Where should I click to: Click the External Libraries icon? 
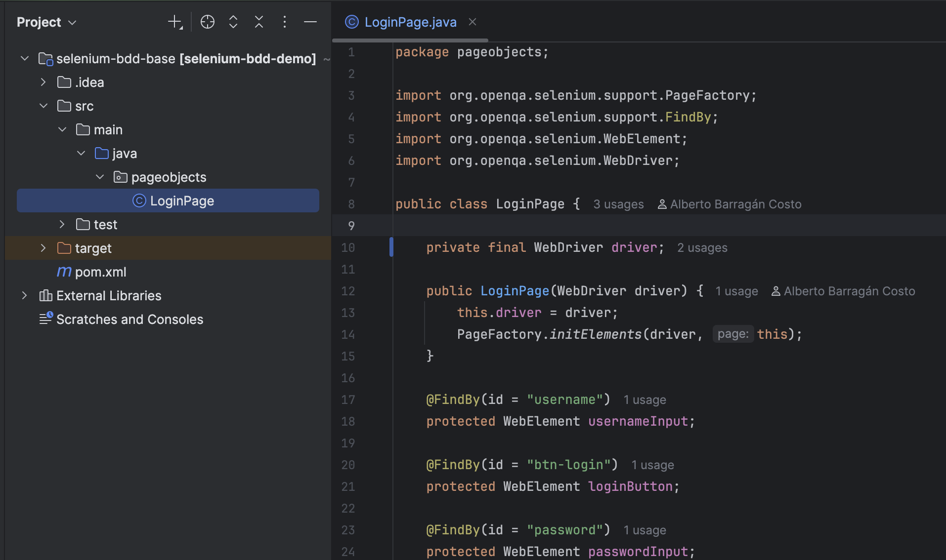click(x=45, y=295)
